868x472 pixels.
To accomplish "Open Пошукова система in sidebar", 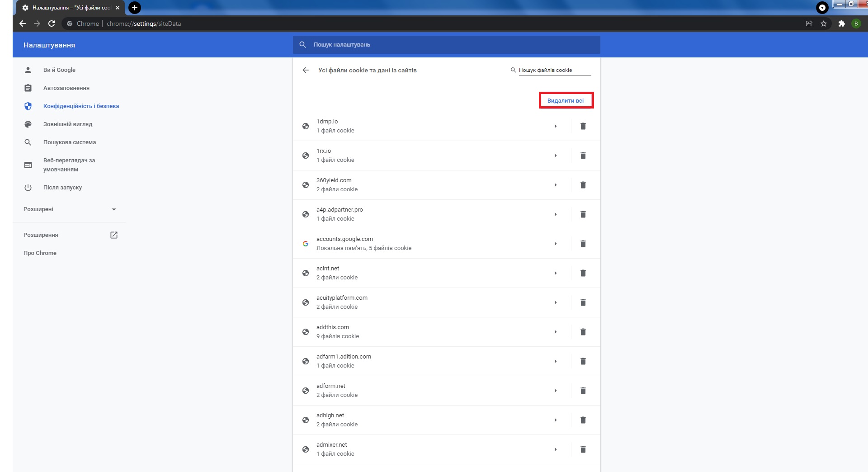I will [x=70, y=142].
